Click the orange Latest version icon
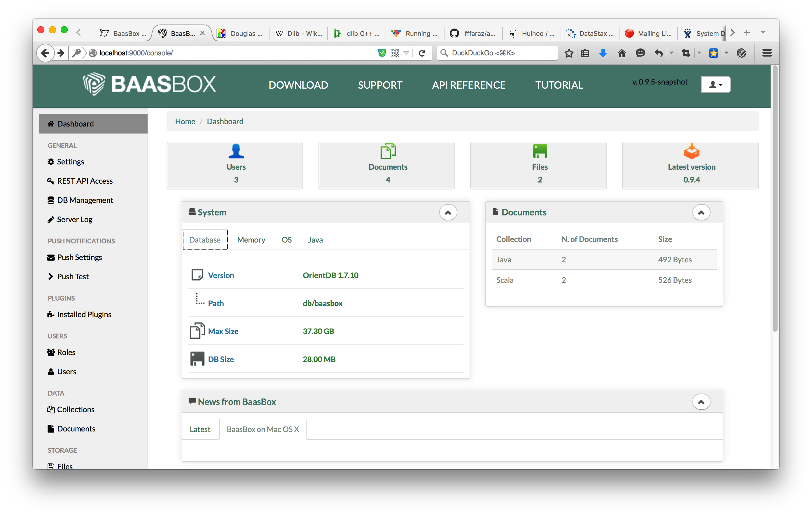This screenshot has width=812, height=516. [691, 151]
